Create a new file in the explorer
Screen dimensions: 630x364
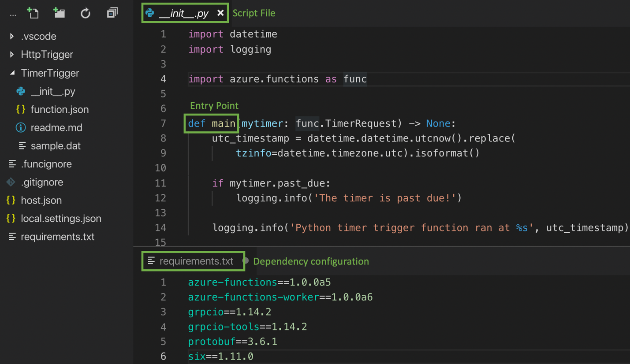point(33,13)
